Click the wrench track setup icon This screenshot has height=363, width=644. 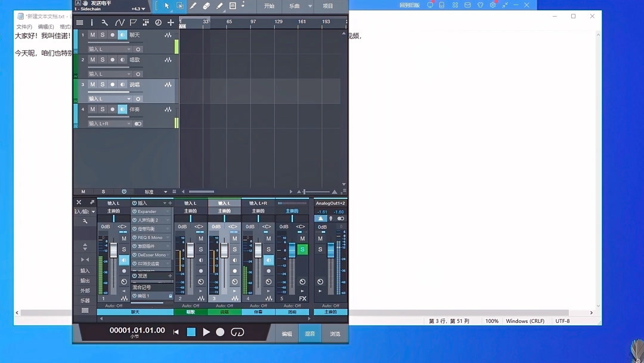click(x=105, y=23)
